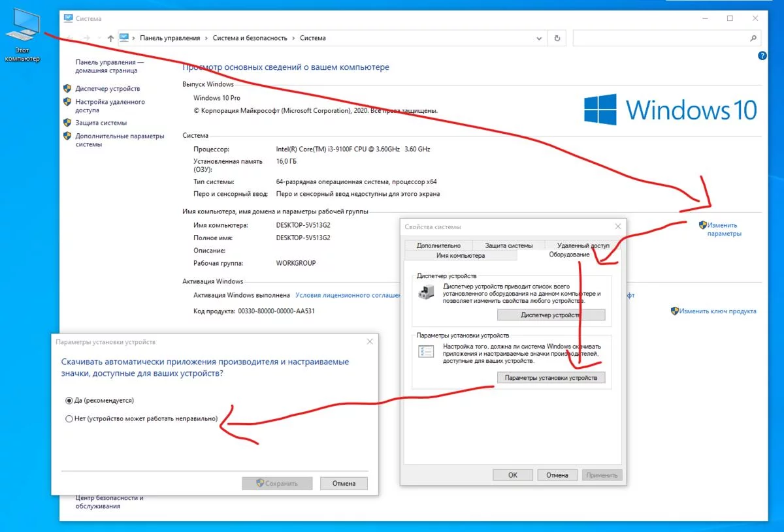Expand chevron after Панель управления breadcrumb
The width and height of the screenshot is (784, 532).
coord(207,39)
